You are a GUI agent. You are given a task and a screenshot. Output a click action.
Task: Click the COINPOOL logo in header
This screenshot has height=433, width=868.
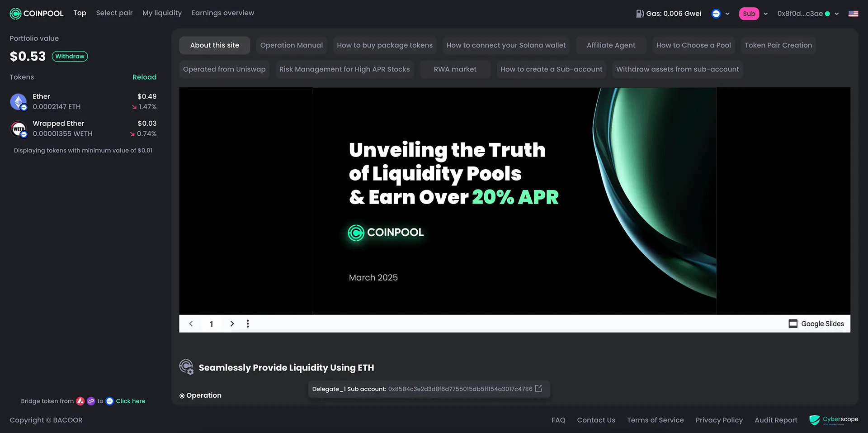pyautogui.click(x=37, y=14)
